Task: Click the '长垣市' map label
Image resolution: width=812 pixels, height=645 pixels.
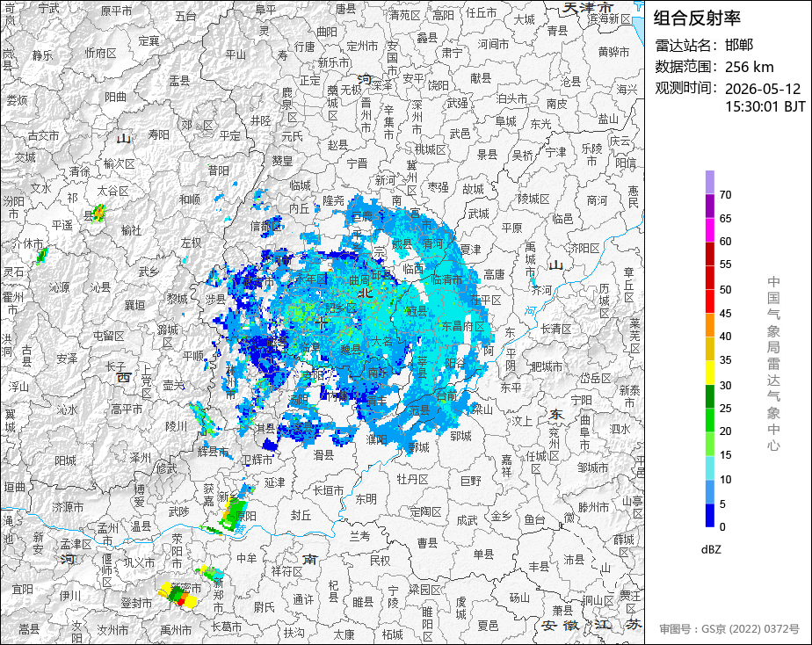Action: click(x=329, y=489)
